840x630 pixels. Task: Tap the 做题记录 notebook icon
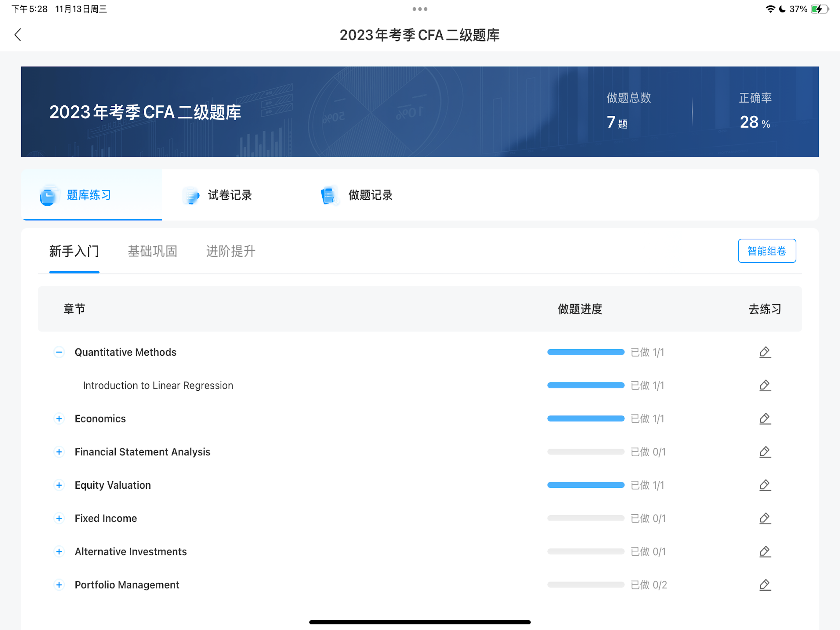coord(330,196)
